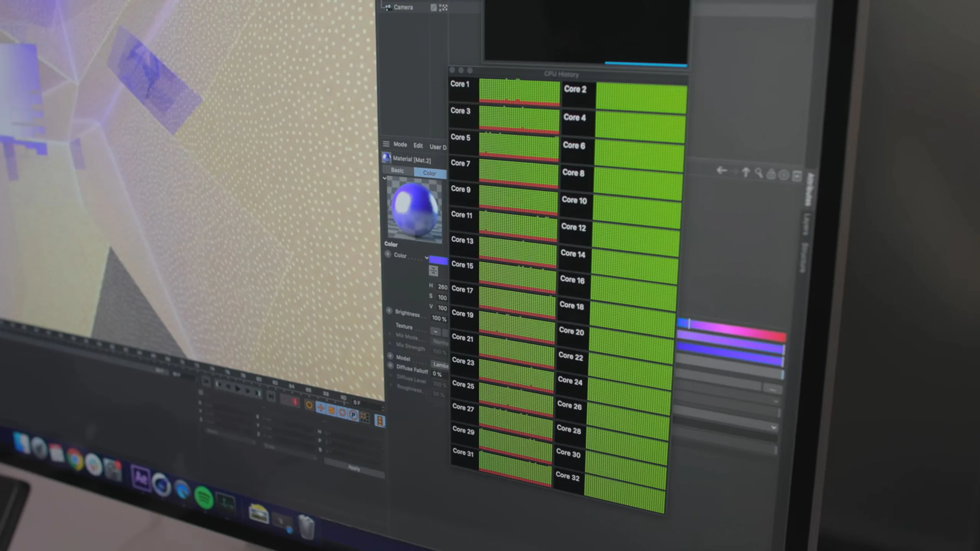Open the Texture dropdown arrow
Screen dimensions: 980x551
[435, 331]
